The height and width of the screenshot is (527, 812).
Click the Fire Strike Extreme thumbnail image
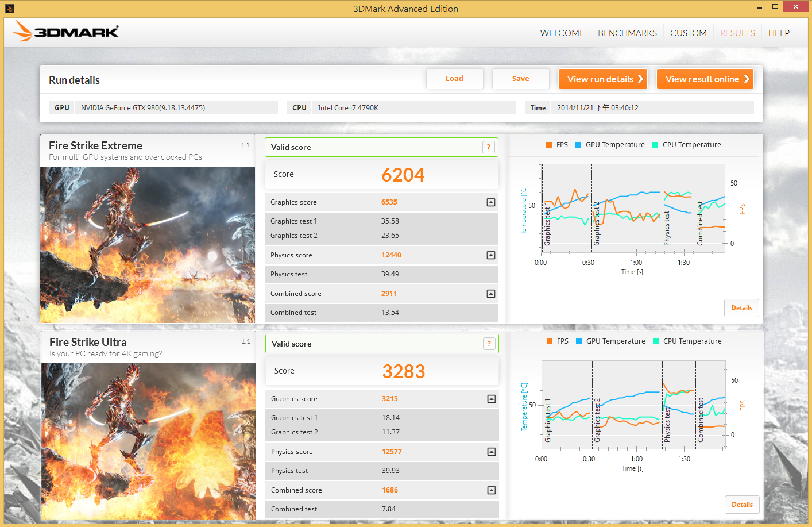pos(148,244)
